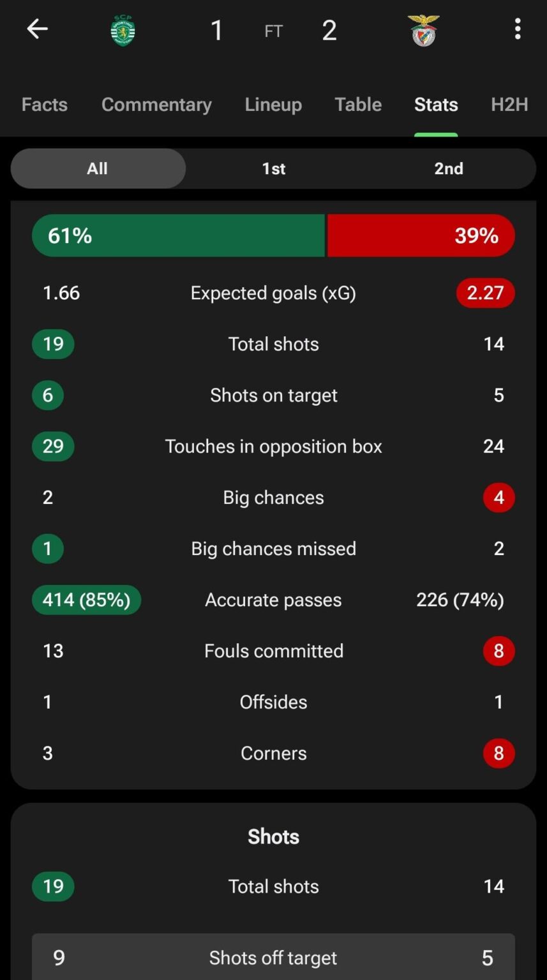Tap the green possession bar segment
Image resolution: width=547 pixels, height=980 pixels.
click(179, 235)
